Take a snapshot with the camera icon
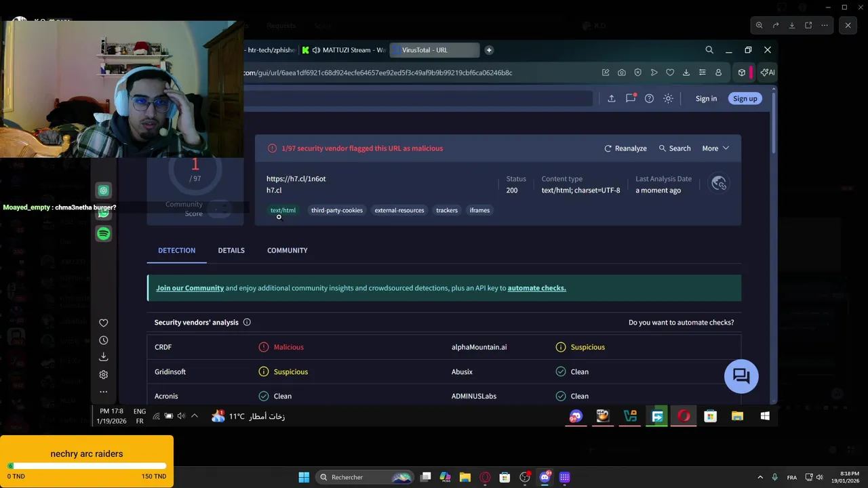 tap(621, 73)
